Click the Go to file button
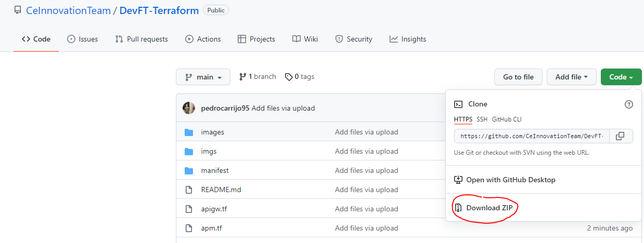This screenshot has width=644, height=243. point(518,77)
